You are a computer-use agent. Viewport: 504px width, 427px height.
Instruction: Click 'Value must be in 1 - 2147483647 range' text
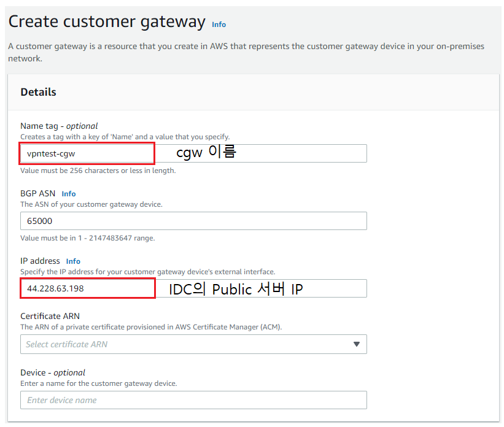(x=87, y=238)
